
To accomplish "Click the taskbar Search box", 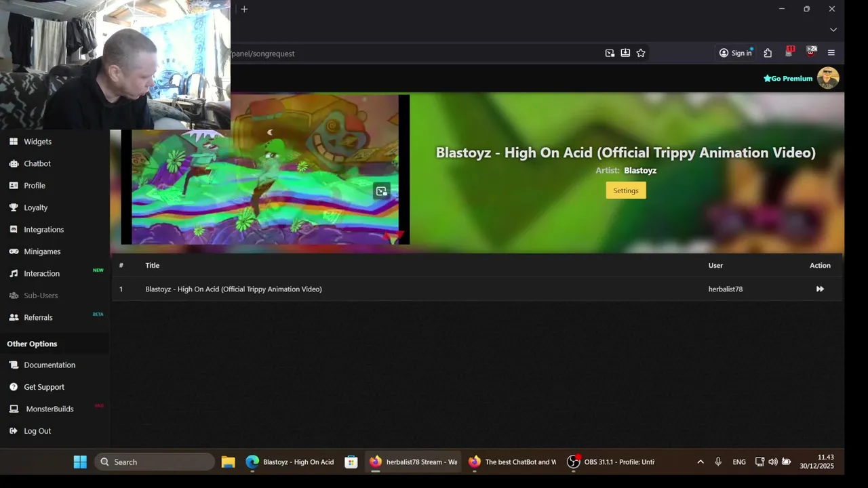I will pyautogui.click(x=155, y=462).
